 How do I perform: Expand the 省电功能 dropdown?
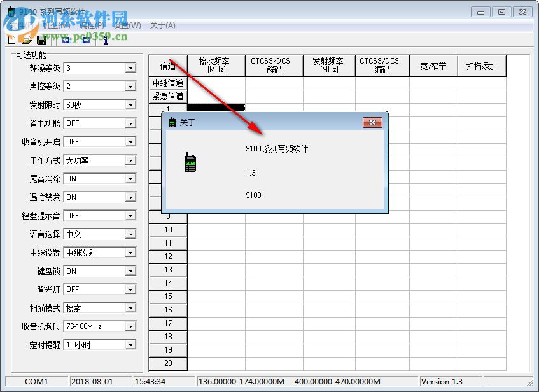click(x=130, y=123)
